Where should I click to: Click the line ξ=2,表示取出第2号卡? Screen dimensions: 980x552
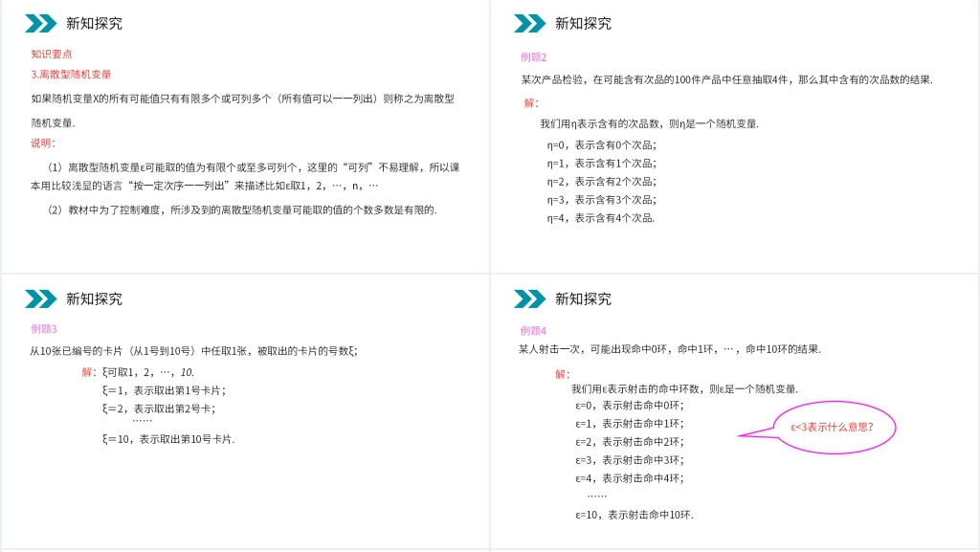(x=159, y=409)
